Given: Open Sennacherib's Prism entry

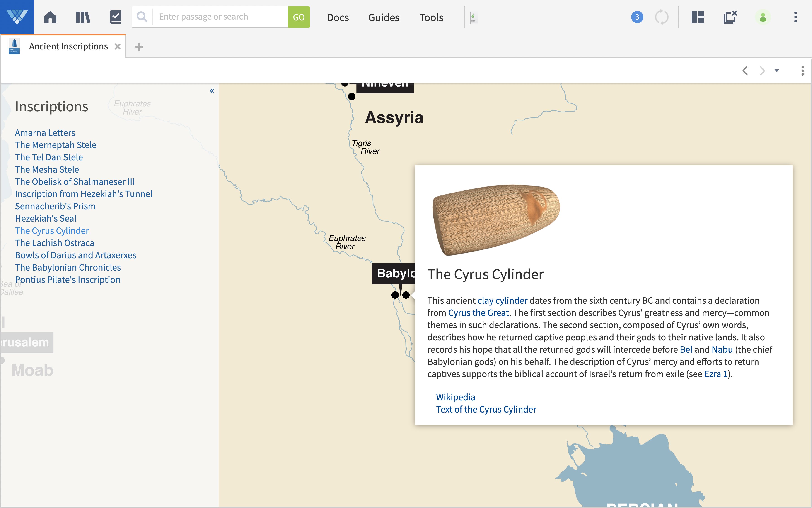Looking at the screenshot, I should click(x=55, y=206).
